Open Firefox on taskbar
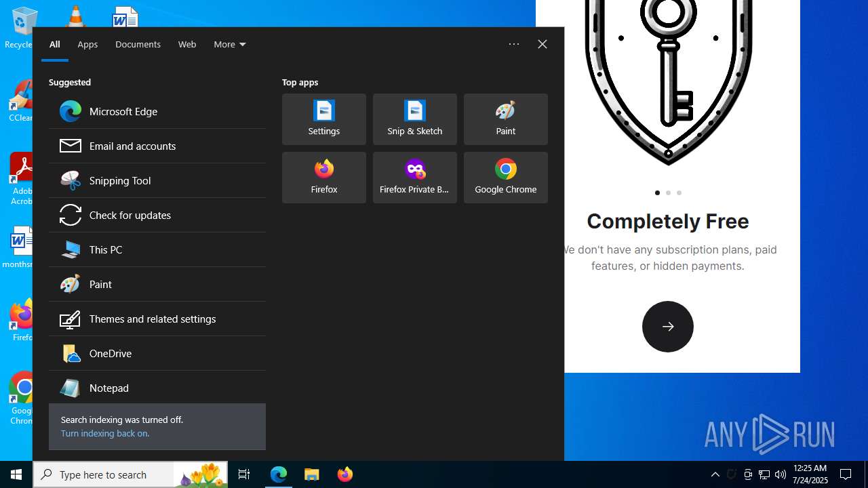Image resolution: width=868 pixels, height=488 pixels. tap(345, 474)
